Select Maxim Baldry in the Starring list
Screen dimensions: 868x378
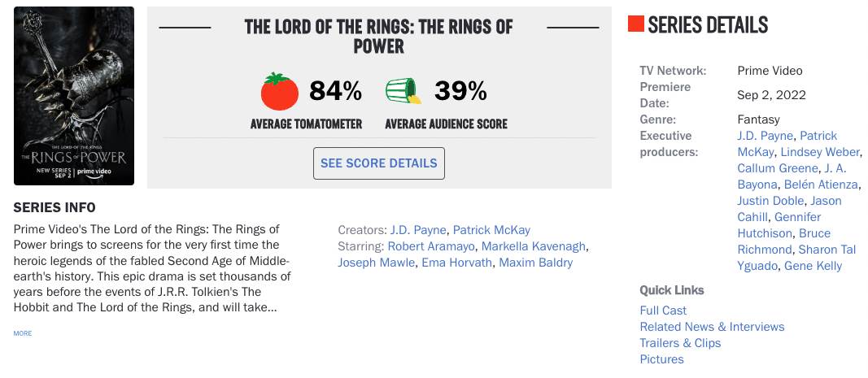tap(535, 263)
